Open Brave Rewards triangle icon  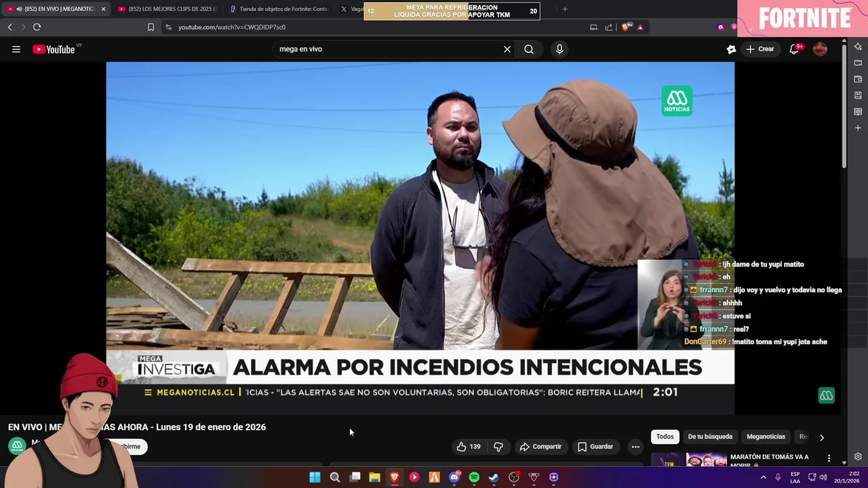(640, 27)
